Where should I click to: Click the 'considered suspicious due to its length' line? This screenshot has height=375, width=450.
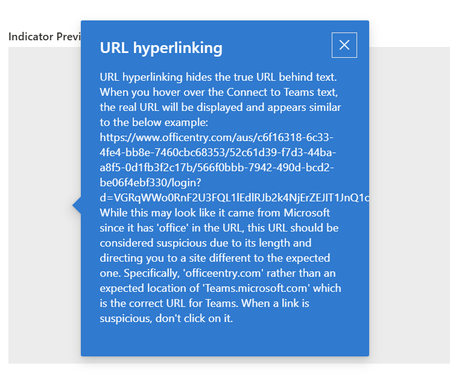coord(205,243)
